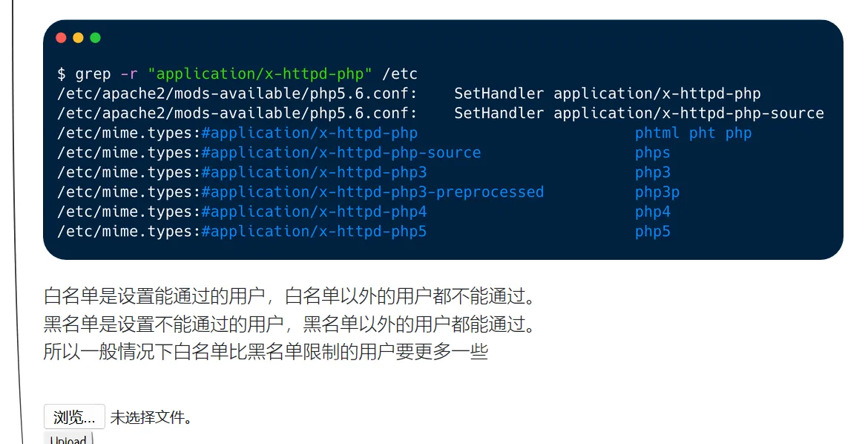Click the "phps" extension text
This screenshot has height=444, width=868.
[652, 153]
